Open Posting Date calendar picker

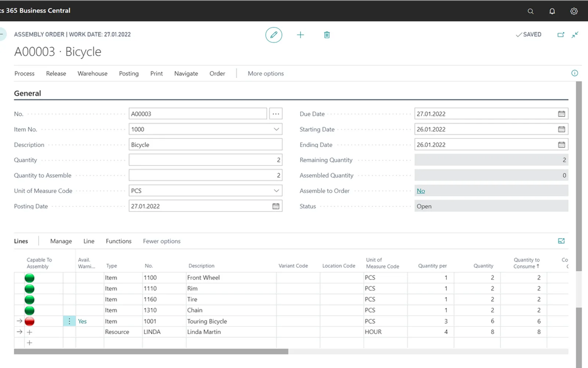tap(276, 206)
